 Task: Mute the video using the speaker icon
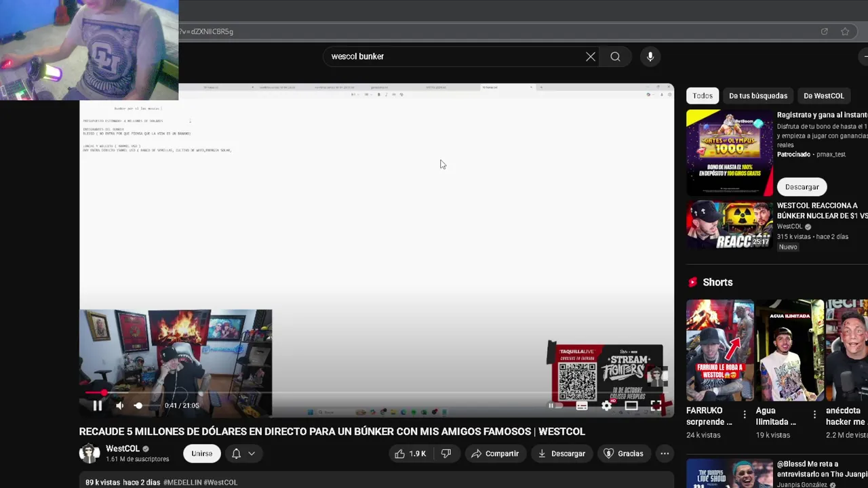pyautogui.click(x=120, y=405)
